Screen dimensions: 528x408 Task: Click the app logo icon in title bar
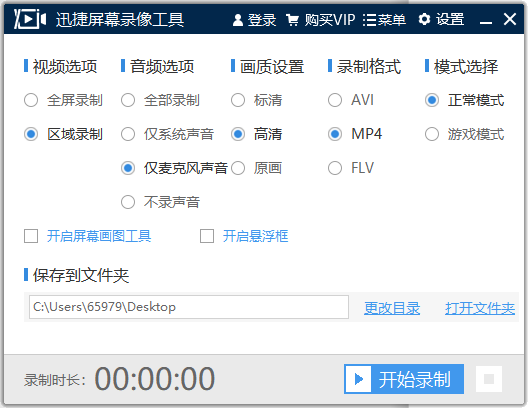(30, 19)
